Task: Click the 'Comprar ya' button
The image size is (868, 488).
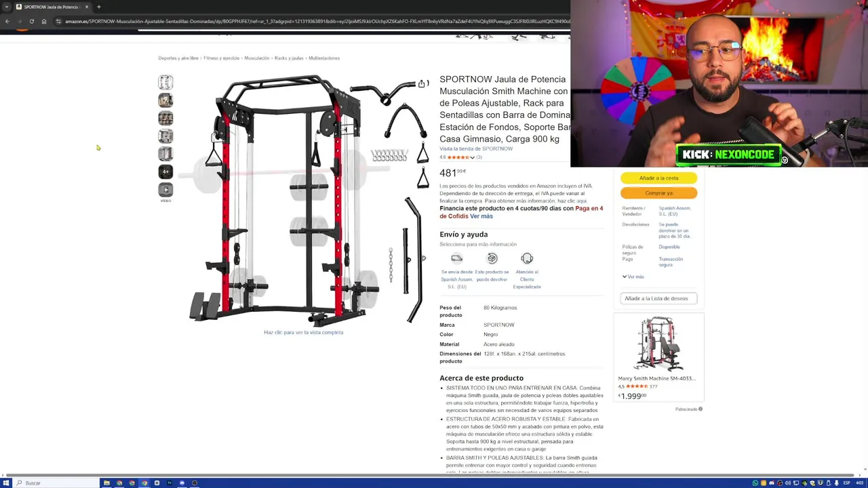Action: click(658, 192)
